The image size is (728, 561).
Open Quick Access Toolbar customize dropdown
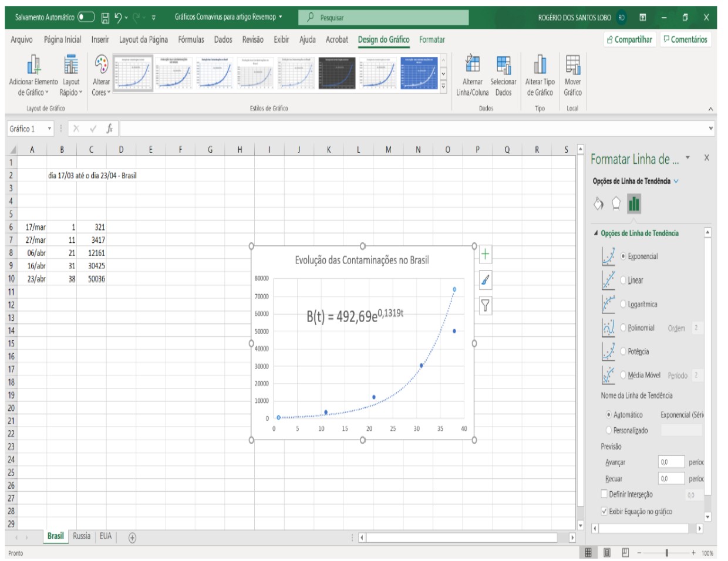[154, 18]
